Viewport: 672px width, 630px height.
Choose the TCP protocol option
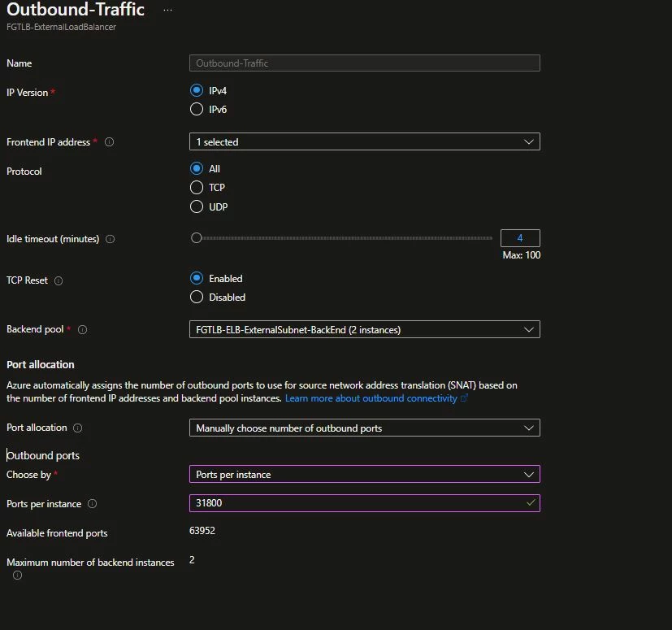click(197, 188)
